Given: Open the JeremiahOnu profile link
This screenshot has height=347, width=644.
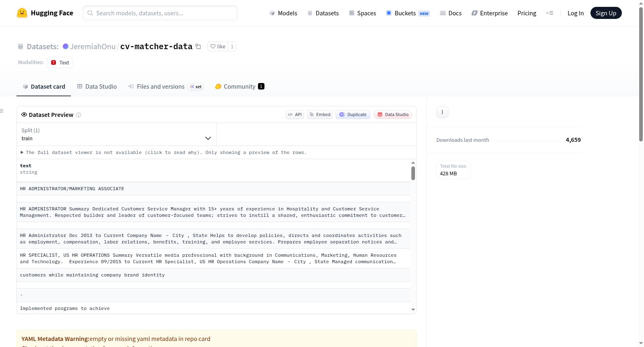Looking at the screenshot, I should pos(93,46).
